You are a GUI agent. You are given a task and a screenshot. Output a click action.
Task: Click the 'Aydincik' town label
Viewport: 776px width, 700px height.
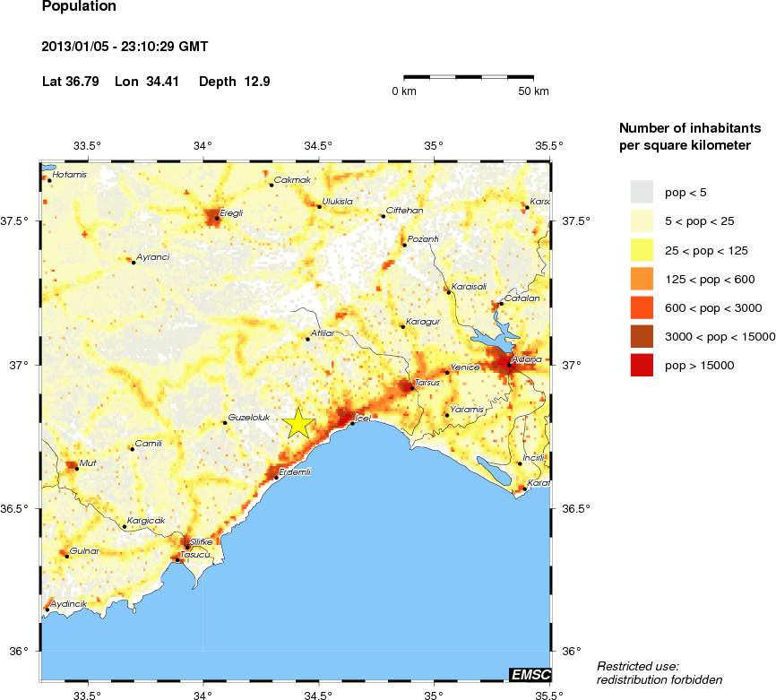pyautogui.click(x=68, y=604)
